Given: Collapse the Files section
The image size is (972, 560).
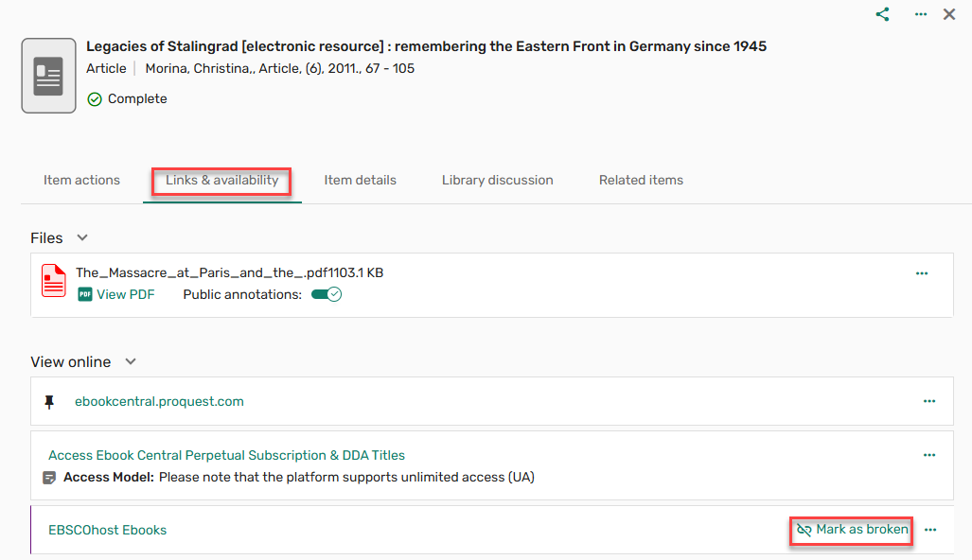Looking at the screenshot, I should point(81,237).
